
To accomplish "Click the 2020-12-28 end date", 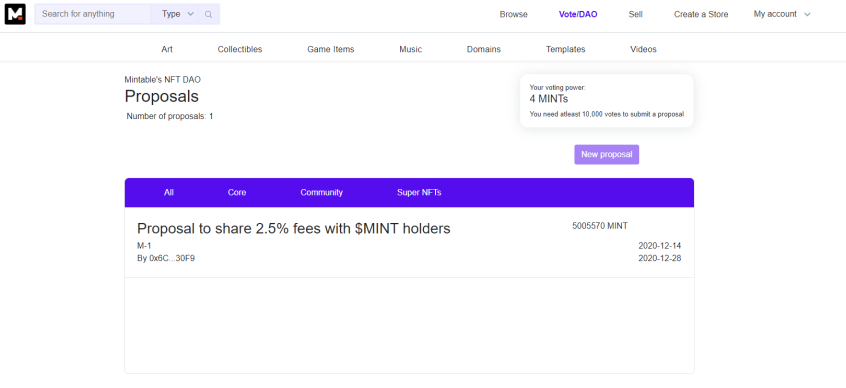I will (659, 258).
